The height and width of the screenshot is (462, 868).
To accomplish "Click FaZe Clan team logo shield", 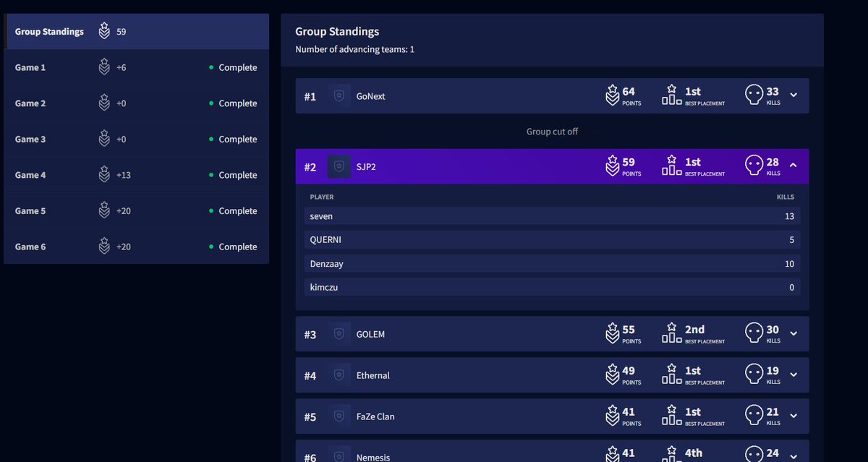I will (x=339, y=416).
